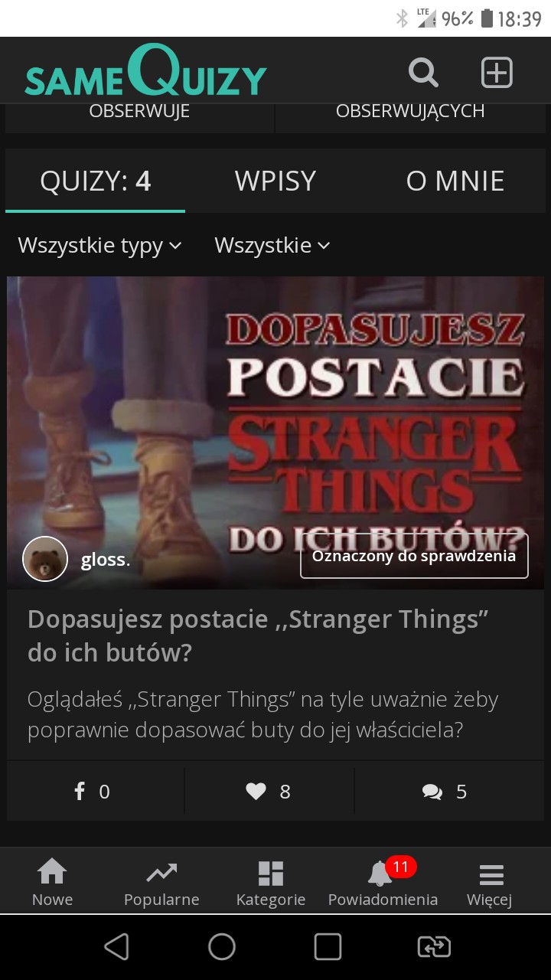
Task: Expand the Wszystkie filter dropdown
Action: coord(272,246)
